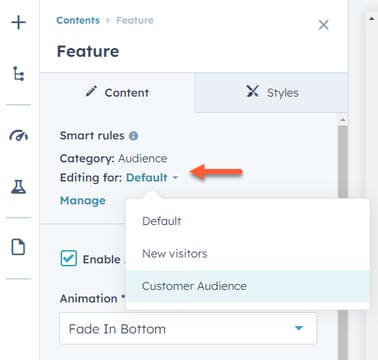378x360 pixels.
Task: Click the page scrollbar up arrow at far right
Action: pos(372,19)
